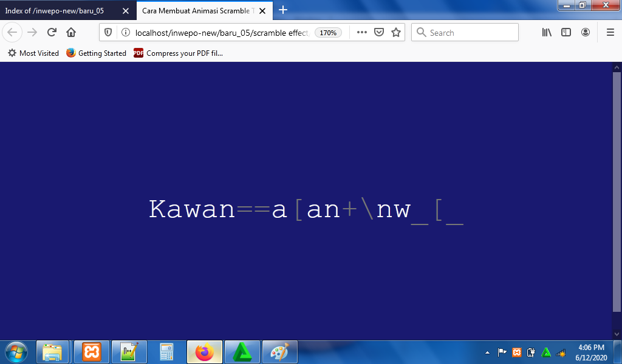Click the green triangle tray icon
This screenshot has height=364, width=622.
click(x=546, y=352)
